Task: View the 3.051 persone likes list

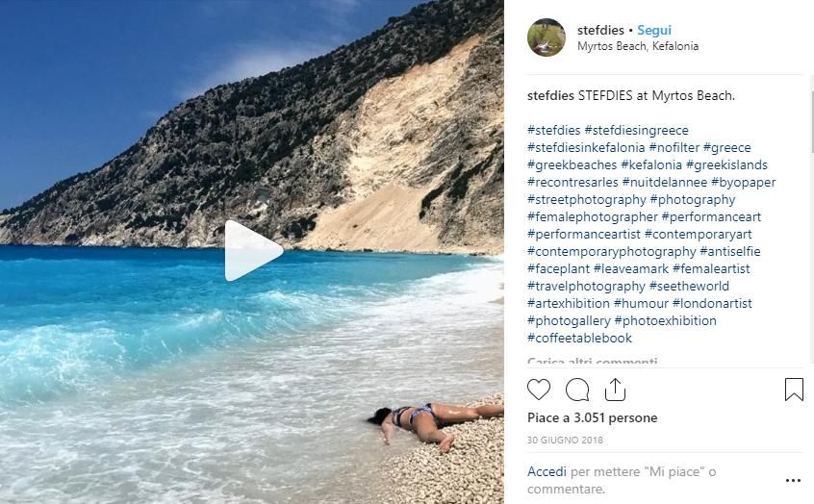Action: (x=612, y=418)
